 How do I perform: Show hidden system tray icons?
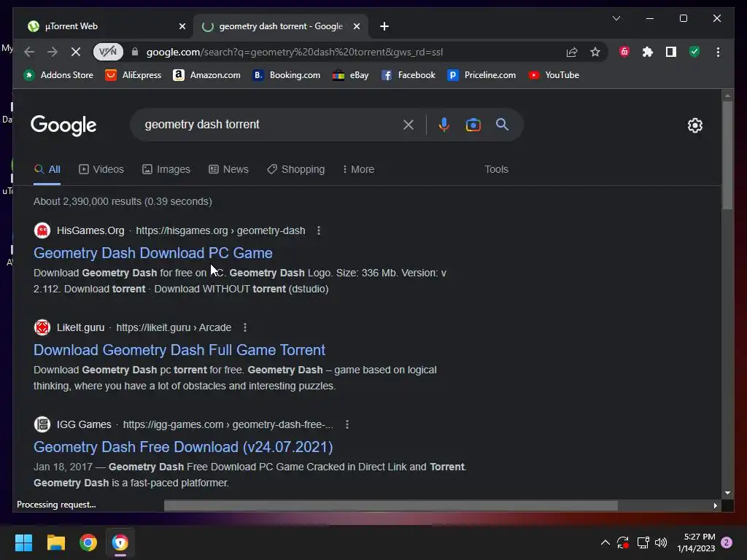pos(605,542)
